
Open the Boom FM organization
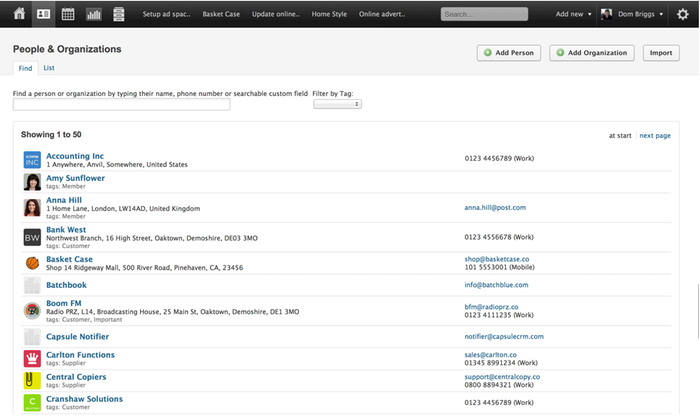click(x=64, y=303)
